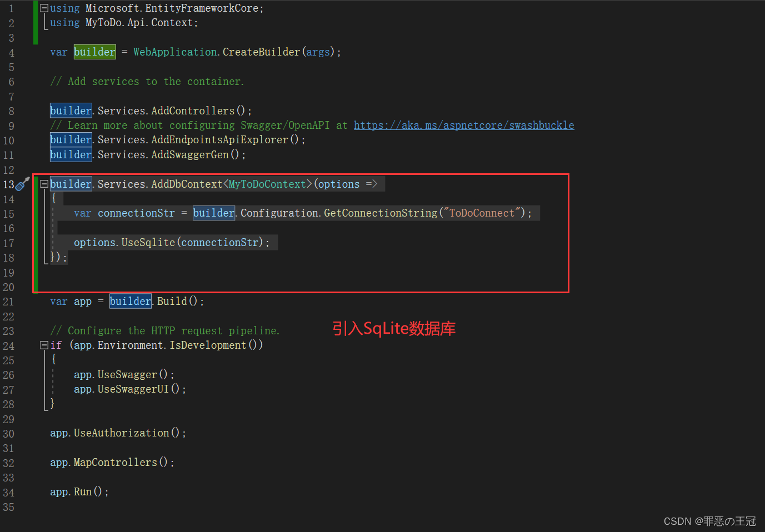Click the "ToDoConnect" string literal

pos(482,213)
